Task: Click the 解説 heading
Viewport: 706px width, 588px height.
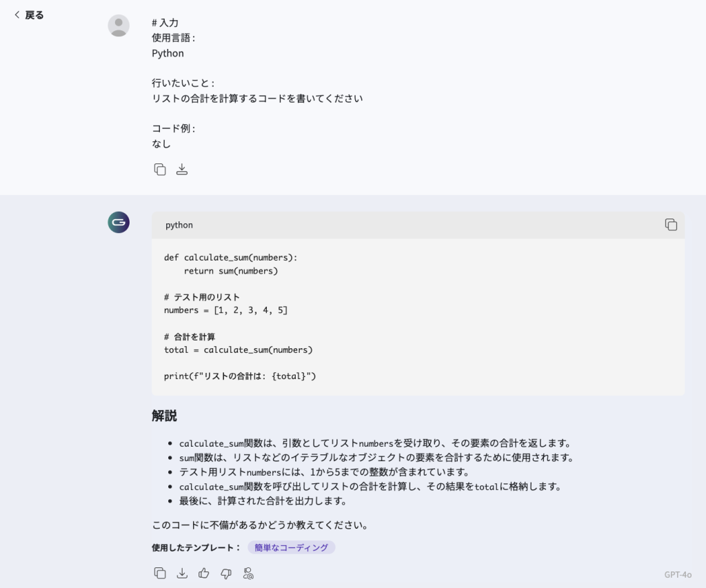Action: click(164, 416)
